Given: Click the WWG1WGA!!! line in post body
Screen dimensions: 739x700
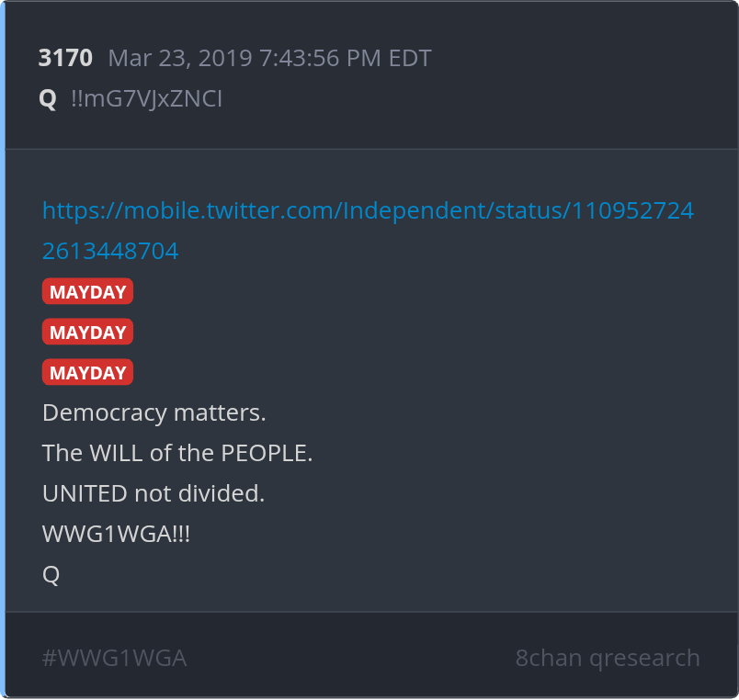Looking at the screenshot, I should pos(116,534).
